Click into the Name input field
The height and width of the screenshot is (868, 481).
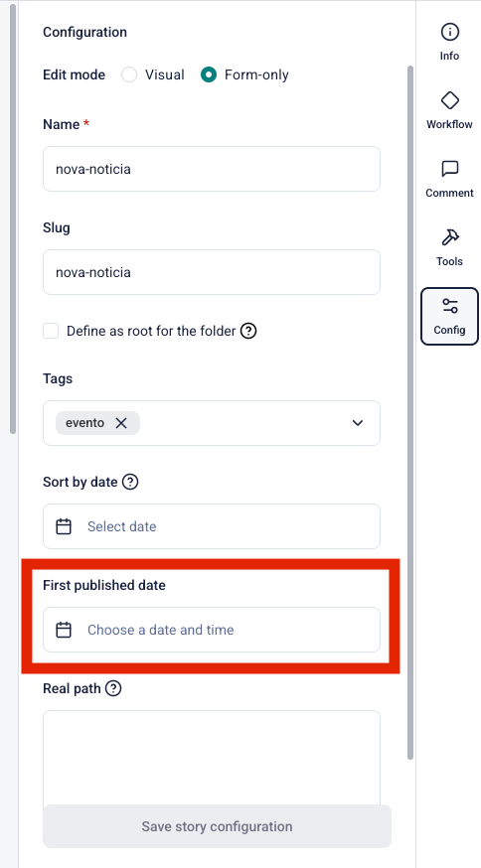[x=212, y=169]
